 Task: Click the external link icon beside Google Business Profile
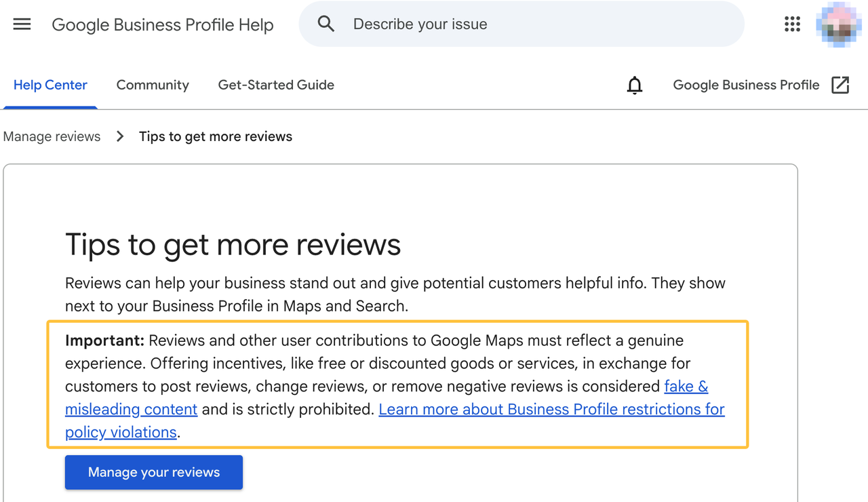(x=840, y=85)
